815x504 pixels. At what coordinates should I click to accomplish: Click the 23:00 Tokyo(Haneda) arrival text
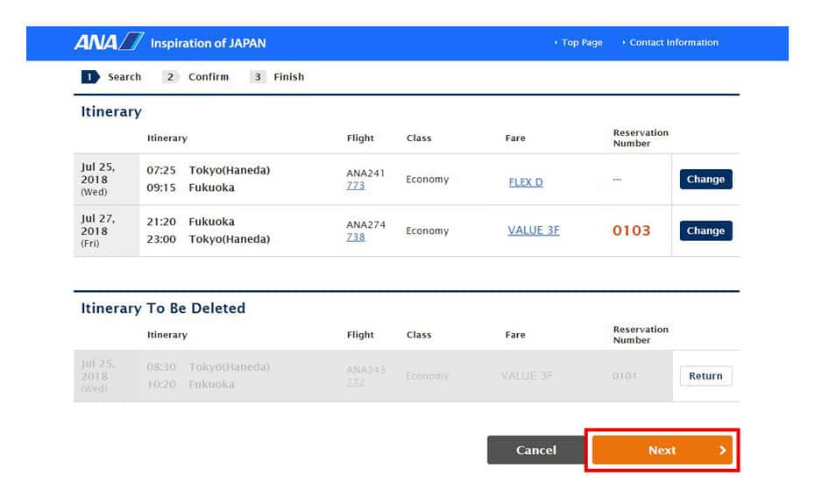pos(209,238)
